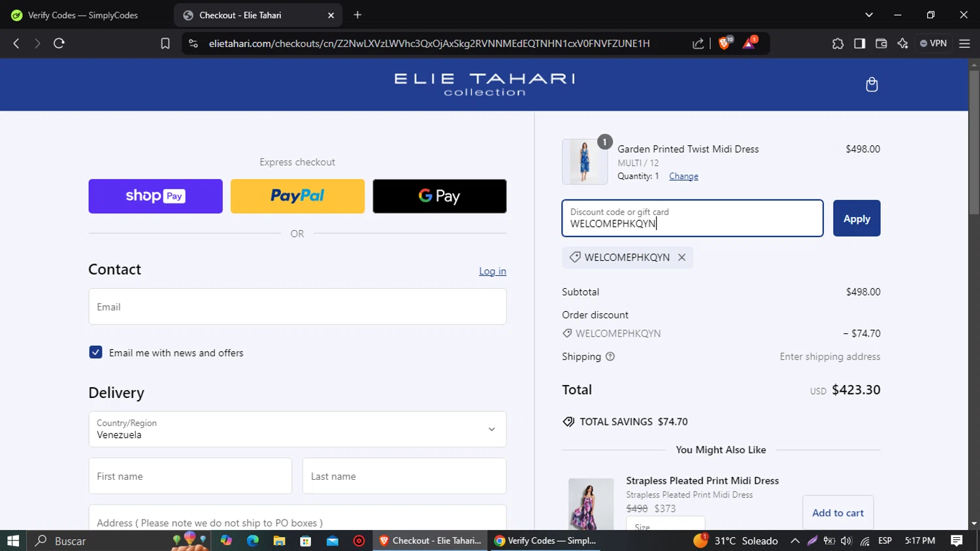Open Microsoft Store from taskbar
The width and height of the screenshot is (980, 551).
pyautogui.click(x=305, y=541)
